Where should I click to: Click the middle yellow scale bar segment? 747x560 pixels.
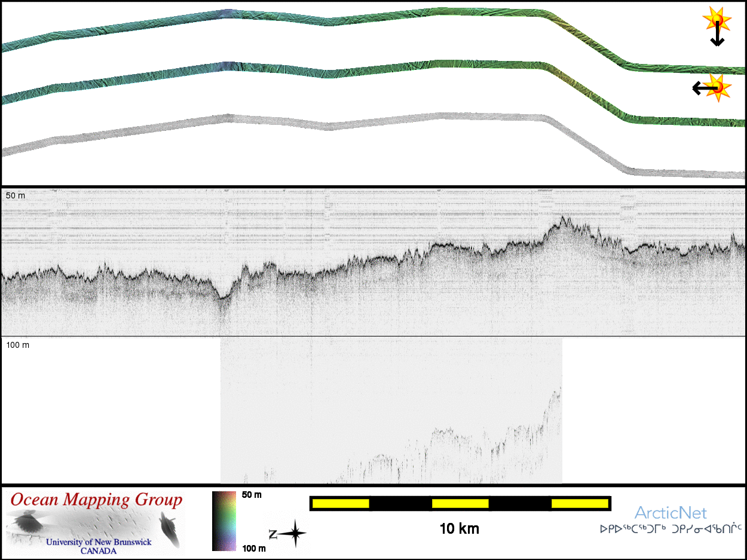(x=460, y=504)
